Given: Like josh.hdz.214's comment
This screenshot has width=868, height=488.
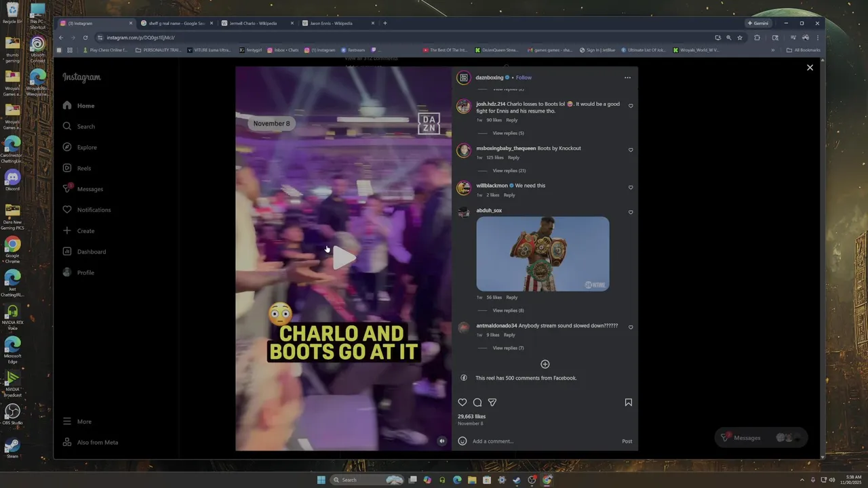Looking at the screenshot, I should [631, 106].
